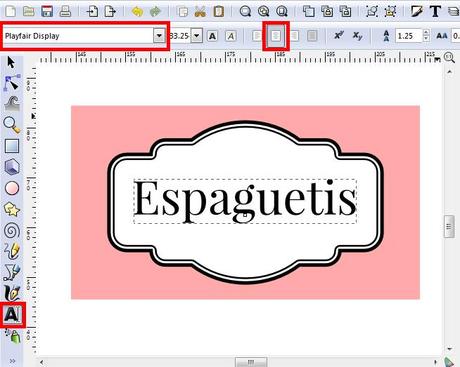The width and height of the screenshot is (460, 367).
Task: Expand hidden tools with the double chevron
Action: point(12,361)
